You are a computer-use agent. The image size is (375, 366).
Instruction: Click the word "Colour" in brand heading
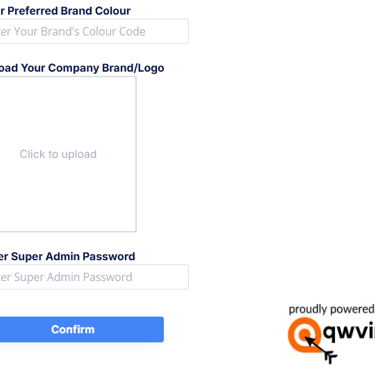click(x=113, y=11)
